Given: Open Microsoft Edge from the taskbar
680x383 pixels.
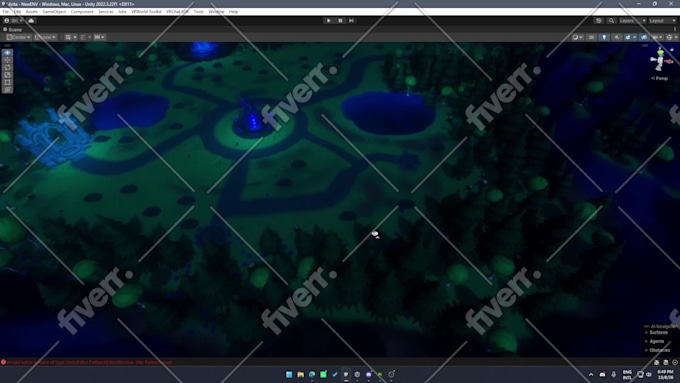Looking at the screenshot, I should [x=312, y=374].
